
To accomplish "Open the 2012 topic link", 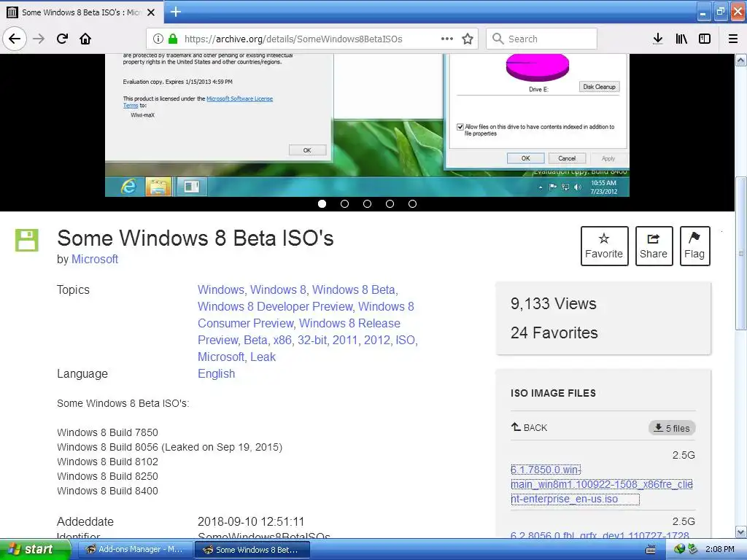I will pyautogui.click(x=377, y=340).
